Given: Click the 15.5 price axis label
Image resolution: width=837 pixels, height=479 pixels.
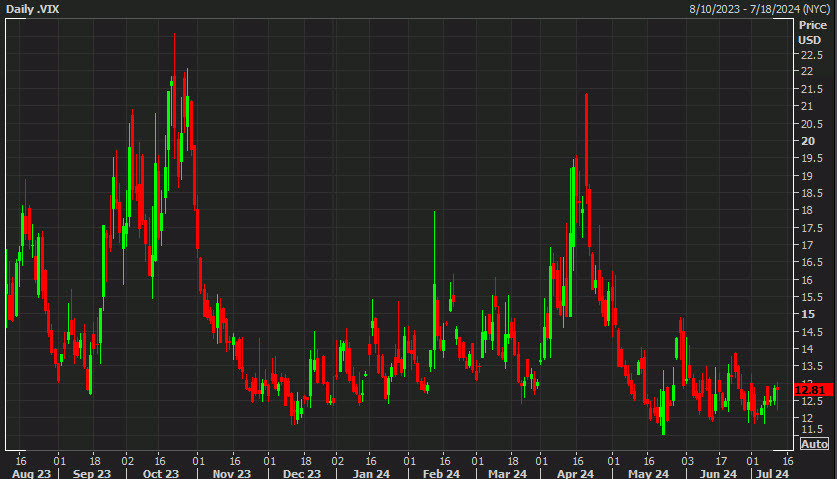Looking at the screenshot, I should click(811, 297).
